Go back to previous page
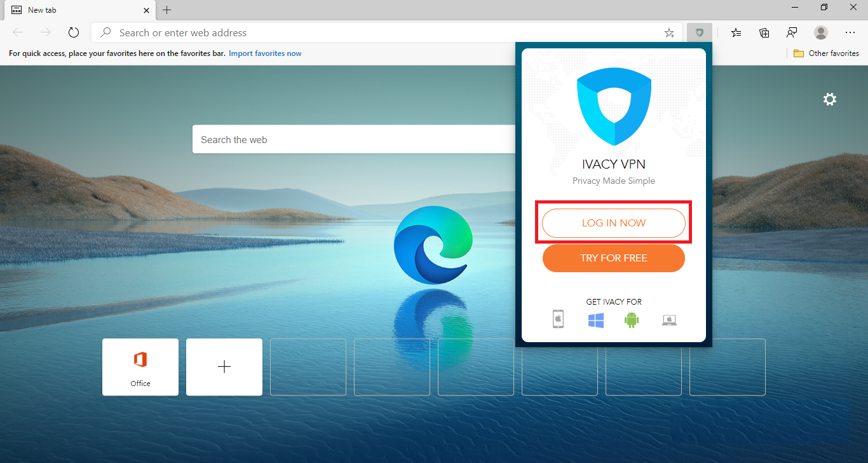The width and height of the screenshot is (868, 463). click(x=18, y=32)
